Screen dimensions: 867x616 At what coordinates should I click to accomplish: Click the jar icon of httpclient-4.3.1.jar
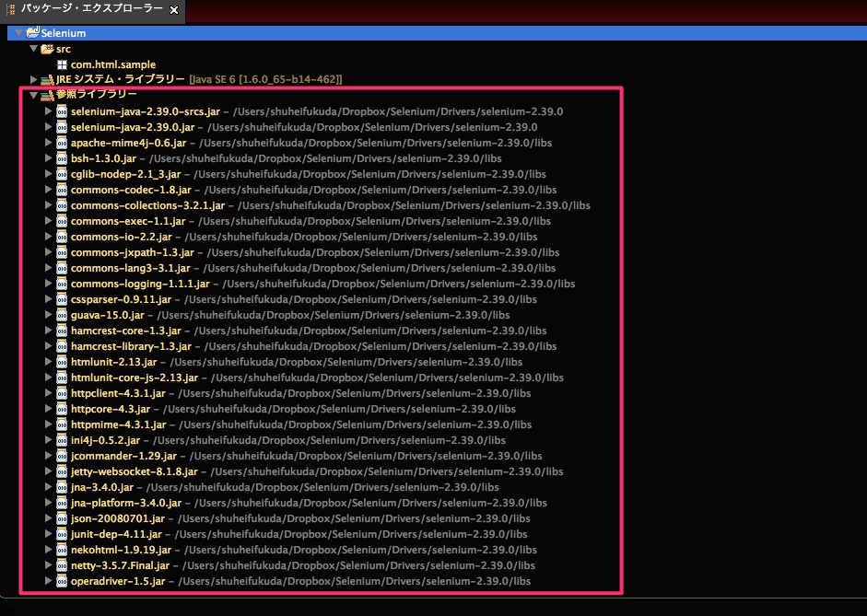(62, 393)
